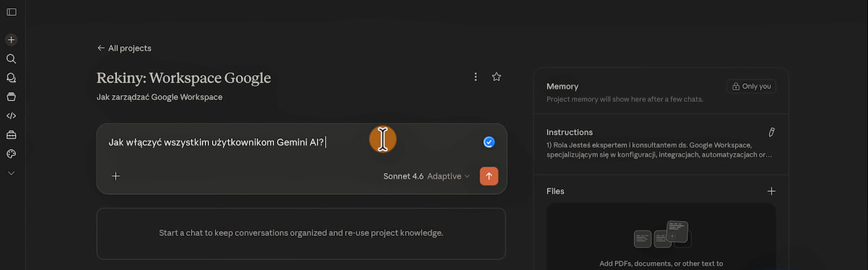Open the Sonnet 4.6 Adaptive model dropdown
The image size is (868, 270).
point(426,176)
